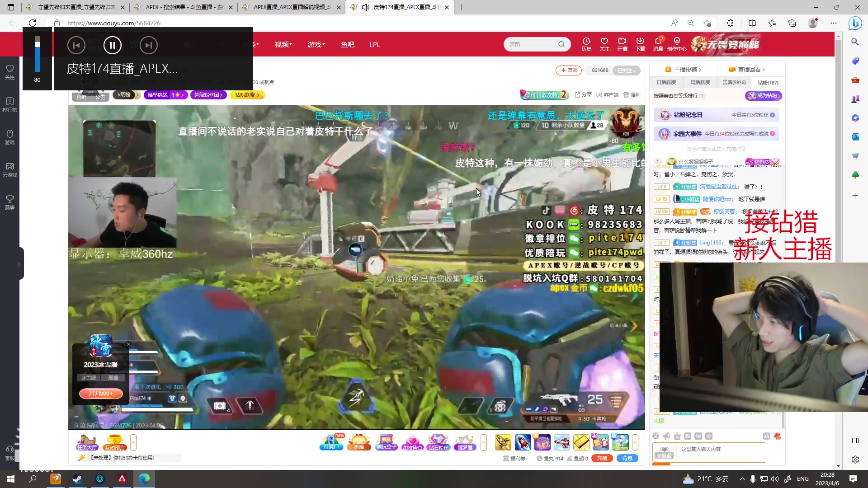Click the 开播 start streaming icon
Image resolution: width=868 pixels, height=488 pixels.
click(623, 44)
